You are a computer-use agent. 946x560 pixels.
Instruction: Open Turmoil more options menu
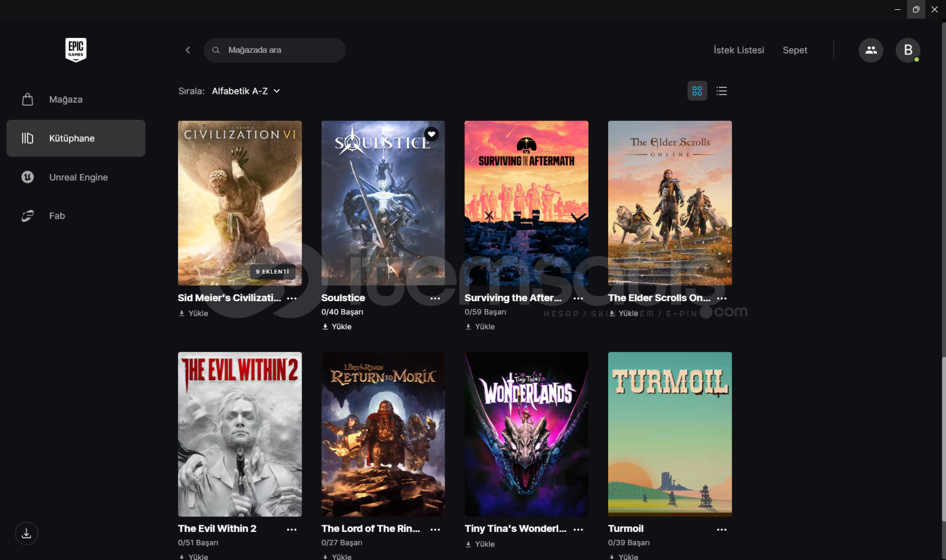721,529
